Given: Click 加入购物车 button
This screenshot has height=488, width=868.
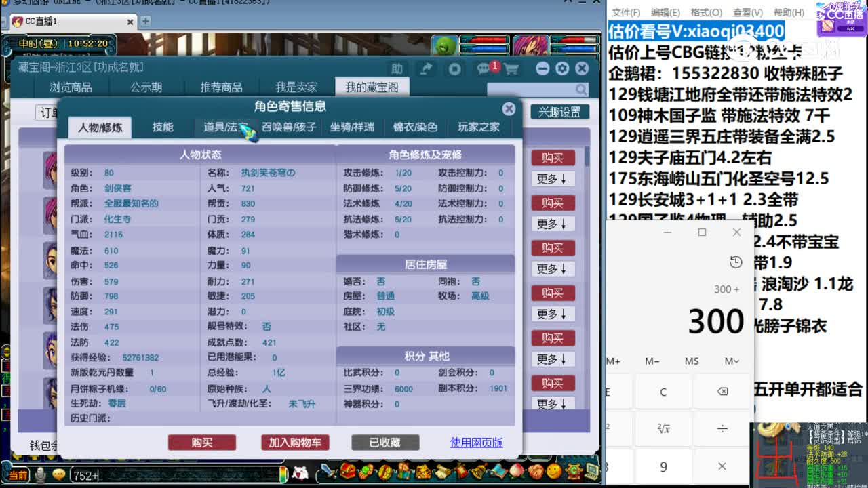Looking at the screenshot, I should click(295, 443).
